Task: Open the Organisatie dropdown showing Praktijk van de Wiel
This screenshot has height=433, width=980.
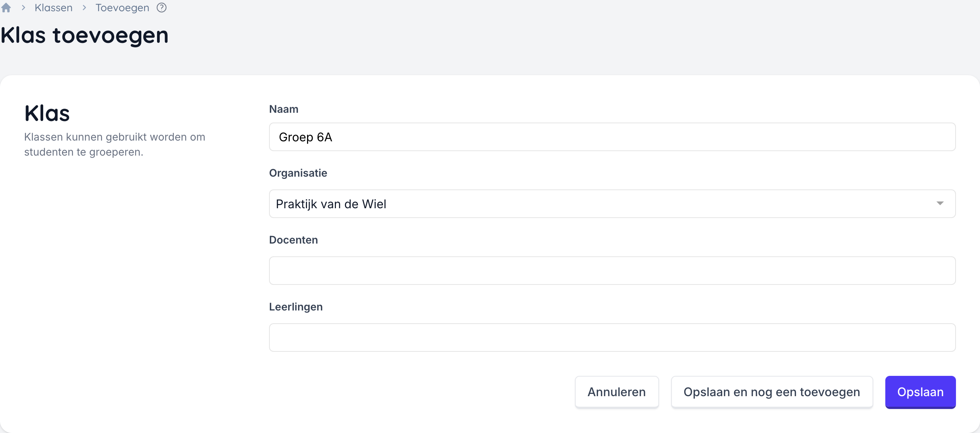Action: (609, 204)
